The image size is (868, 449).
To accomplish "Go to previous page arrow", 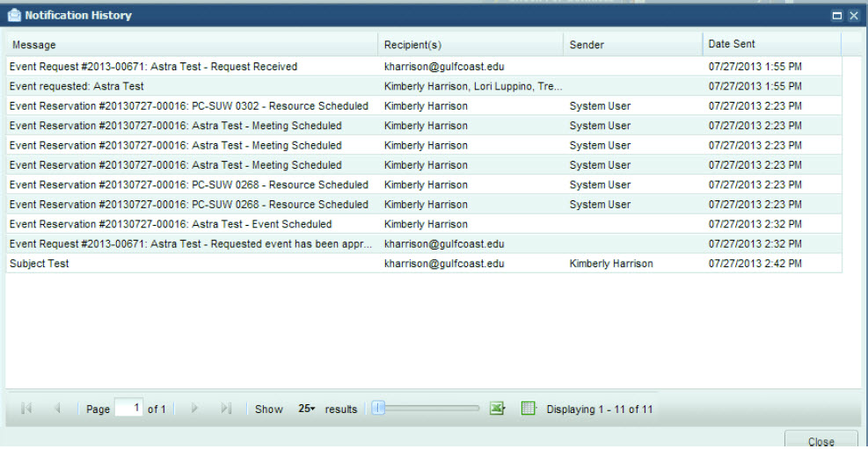I will coord(57,409).
